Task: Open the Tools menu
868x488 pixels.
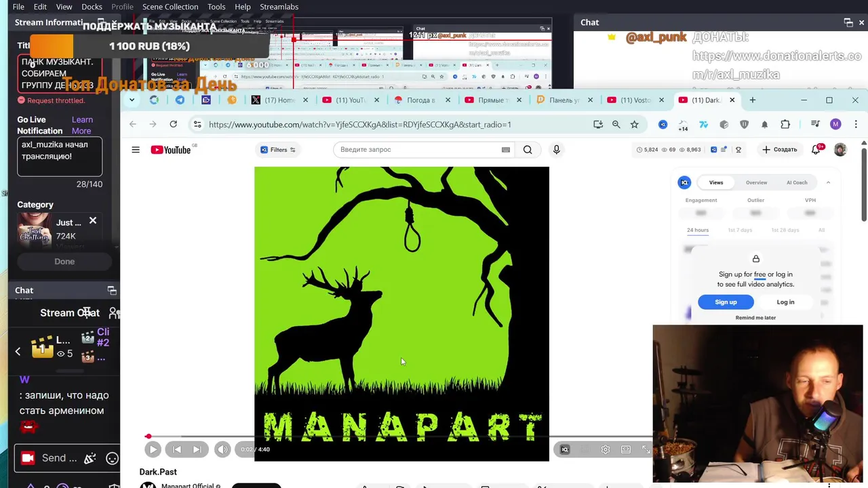Action: (216, 7)
